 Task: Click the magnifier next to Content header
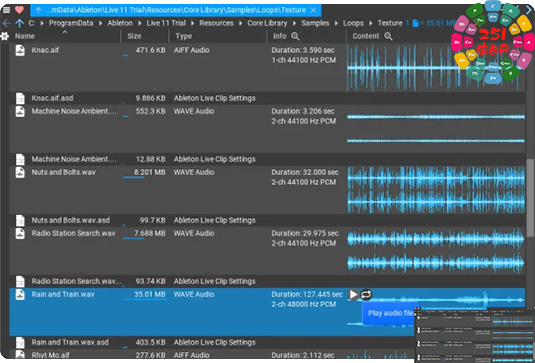[x=388, y=36]
